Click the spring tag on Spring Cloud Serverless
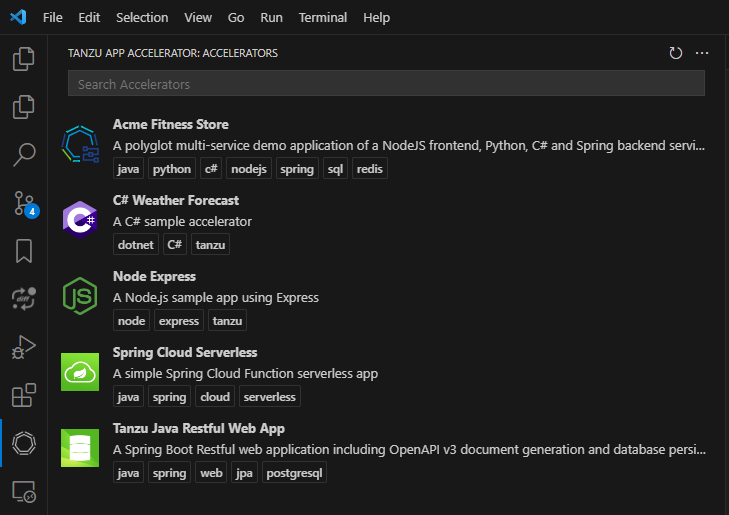The image size is (729, 515). pyautogui.click(x=169, y=396)
